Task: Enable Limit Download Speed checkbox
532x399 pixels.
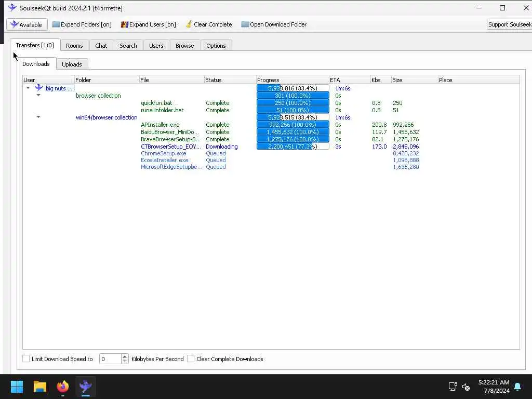Action: (x=26, y=358)
